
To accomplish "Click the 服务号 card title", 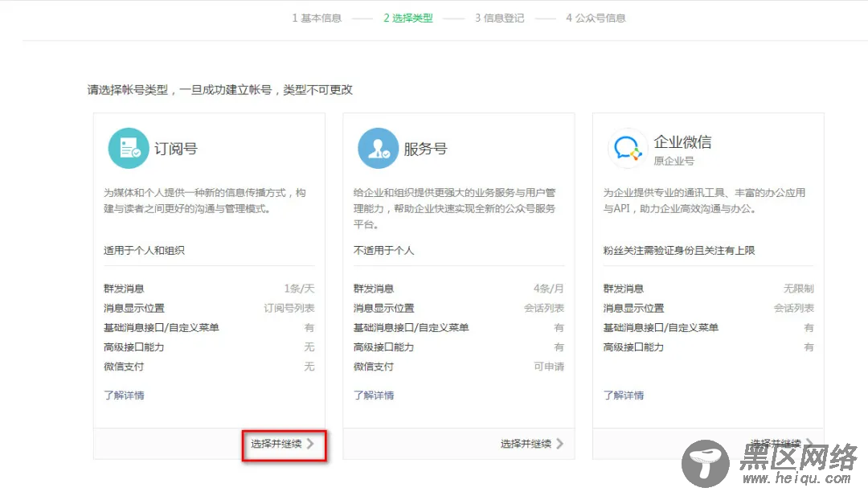I will (425, 149).
